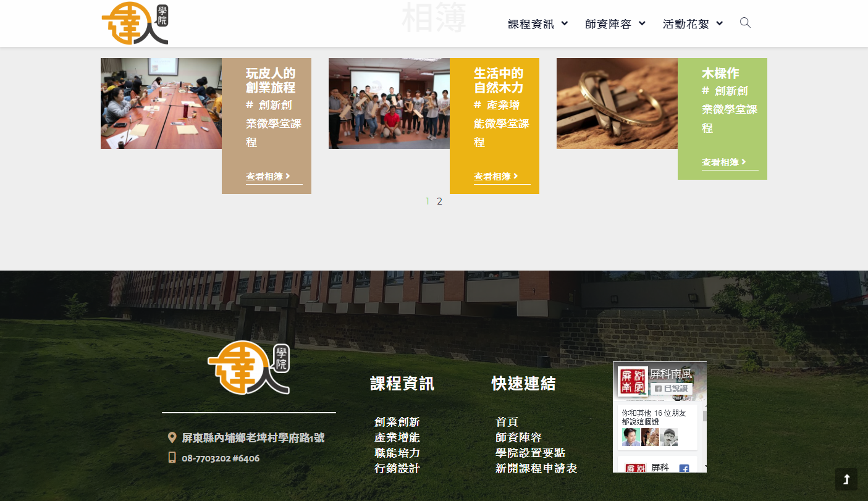The image size is (868, 501).
Task: Click the phone icon beside the number
Action: 172,458
